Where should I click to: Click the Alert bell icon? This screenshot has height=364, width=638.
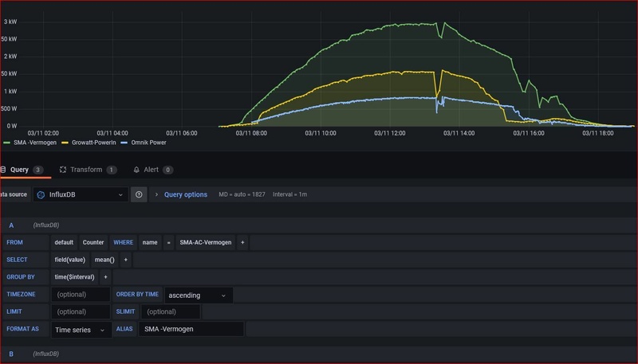(x=136, y=170)
